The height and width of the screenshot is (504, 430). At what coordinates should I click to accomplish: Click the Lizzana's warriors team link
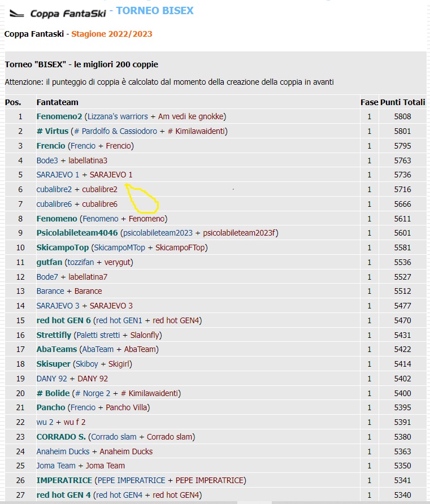point(118,116)
